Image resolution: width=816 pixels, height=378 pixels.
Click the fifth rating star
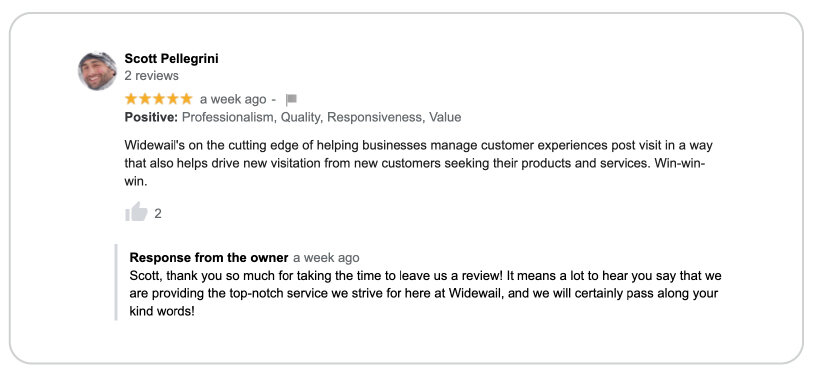[186, 99]
